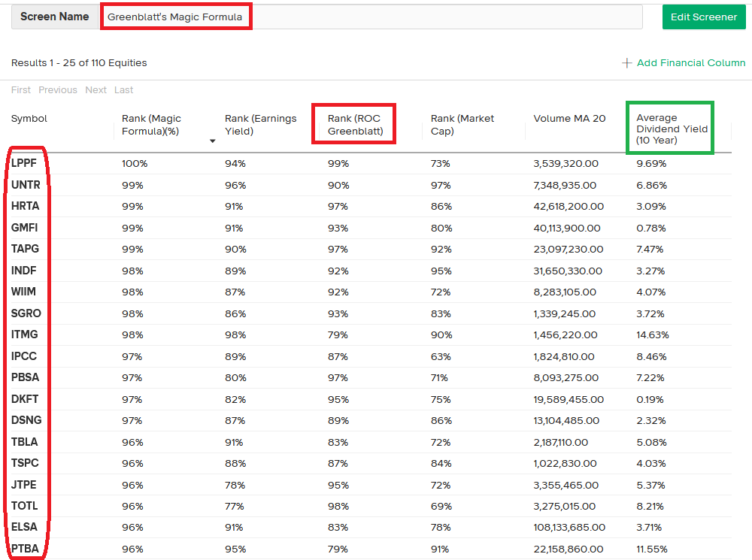Go to the First results page

coord(21,90)
